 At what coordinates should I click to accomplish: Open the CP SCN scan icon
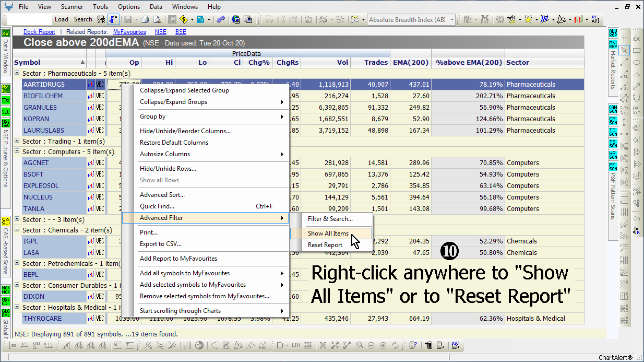pos(613,121)
